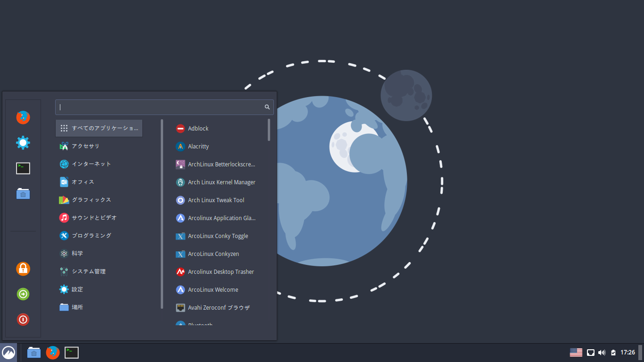The width and height of the screenshot is (644, 362).
Task: Click the Avahi Zeroconf browser icon
Action: 180,308
